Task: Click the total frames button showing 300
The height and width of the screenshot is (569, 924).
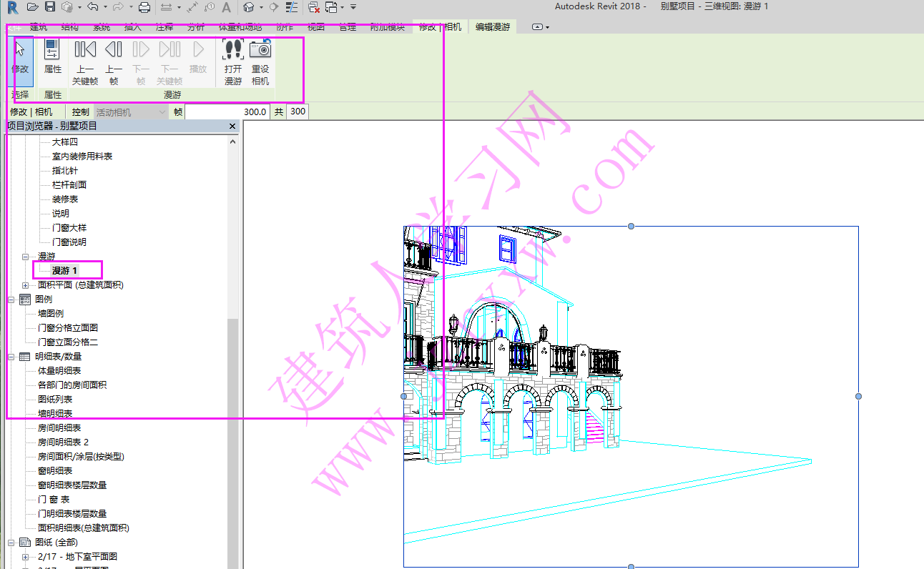Action: pos(298,112)
